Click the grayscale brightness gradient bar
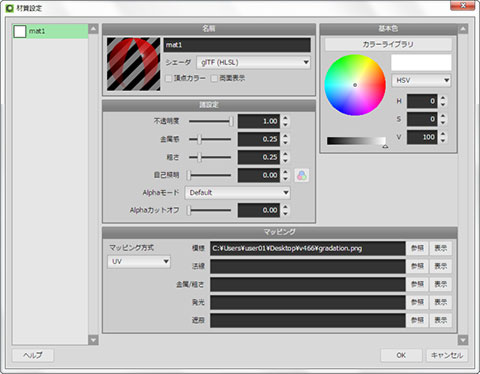Screen dimensions: 480x374 [356, 141]
